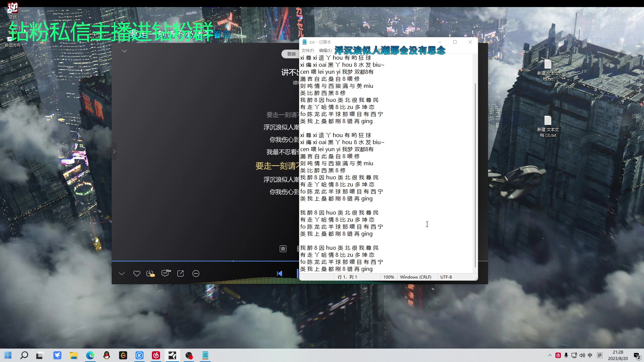Screen dimensions: 644x362
Task: Open the 编辑(E) menu in Notepad
Action: pos(325,50)
